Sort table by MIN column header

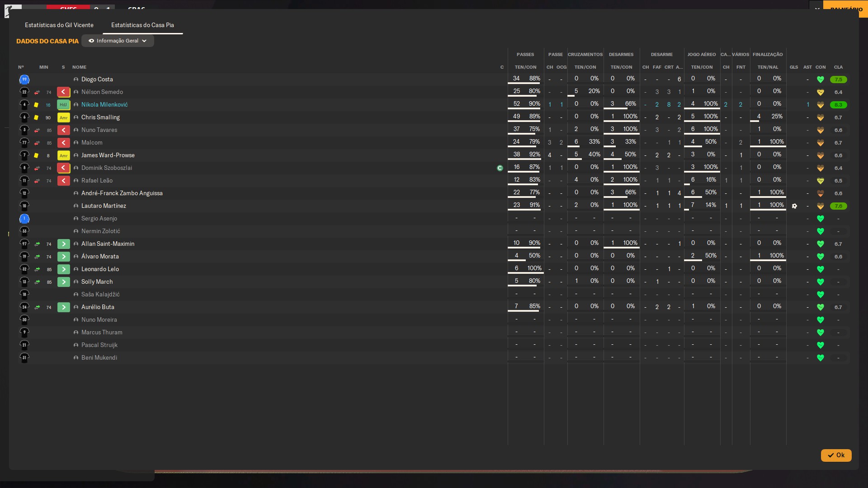click(43, 67)
